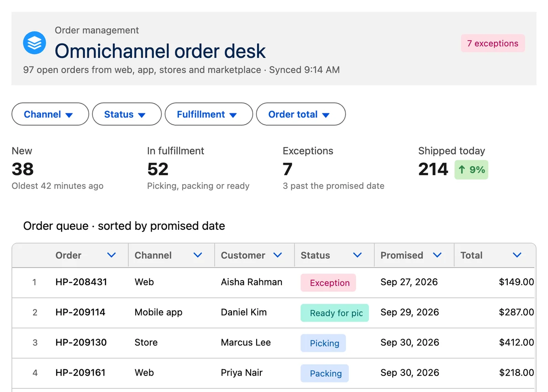Click customer name Priya Nair
This screenshot has width=548, height=392.
click(x=242, y=372)
